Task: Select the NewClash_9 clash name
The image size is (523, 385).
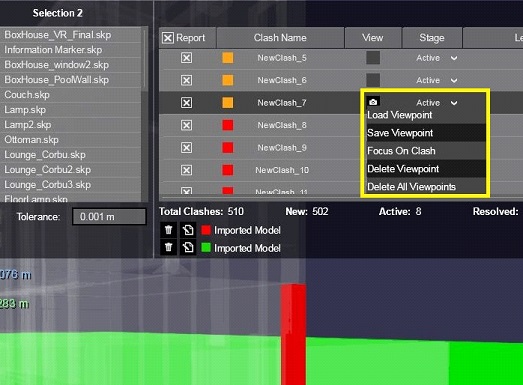Action: click(282, 148)
